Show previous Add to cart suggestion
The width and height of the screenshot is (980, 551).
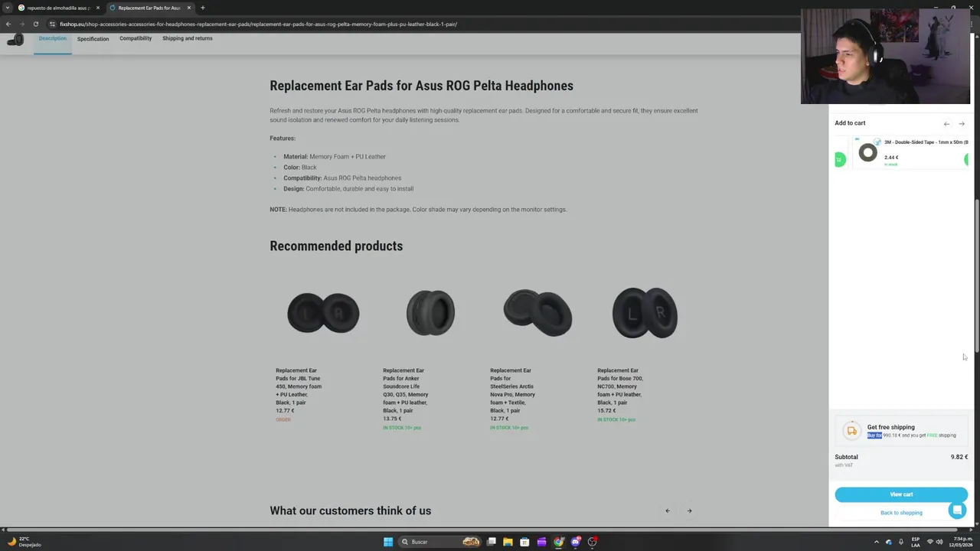pos(946,123)
